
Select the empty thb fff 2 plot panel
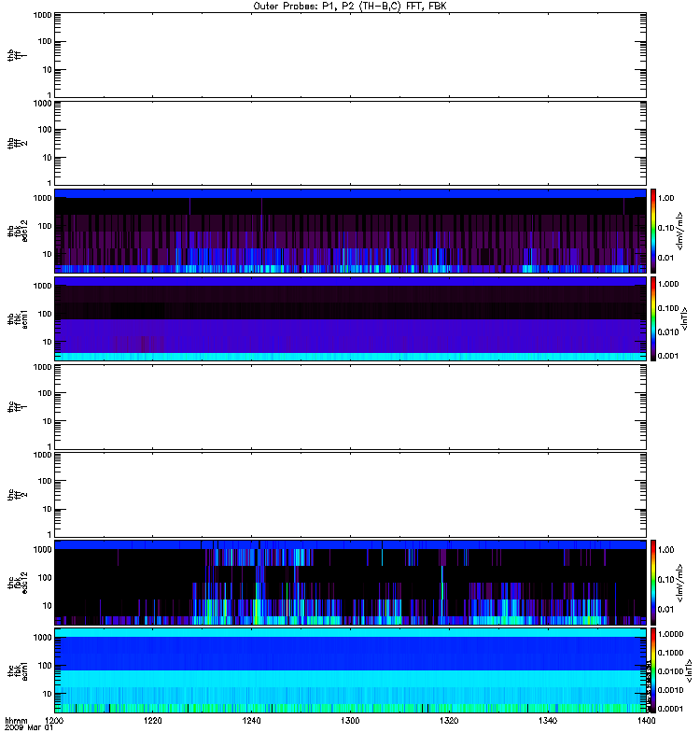350,143
